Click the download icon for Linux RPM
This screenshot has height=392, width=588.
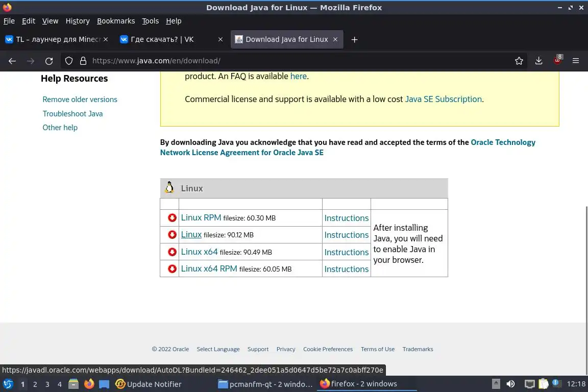[172, 218]
